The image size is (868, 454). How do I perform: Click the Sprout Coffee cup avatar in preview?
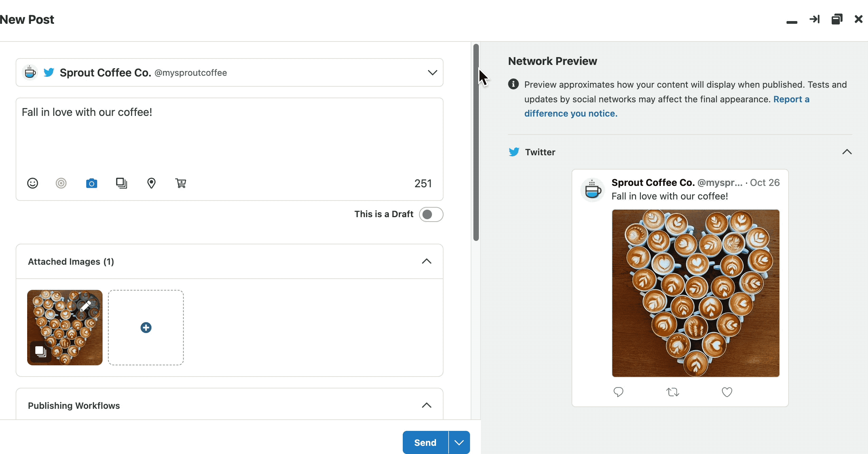tap(593, 190)
